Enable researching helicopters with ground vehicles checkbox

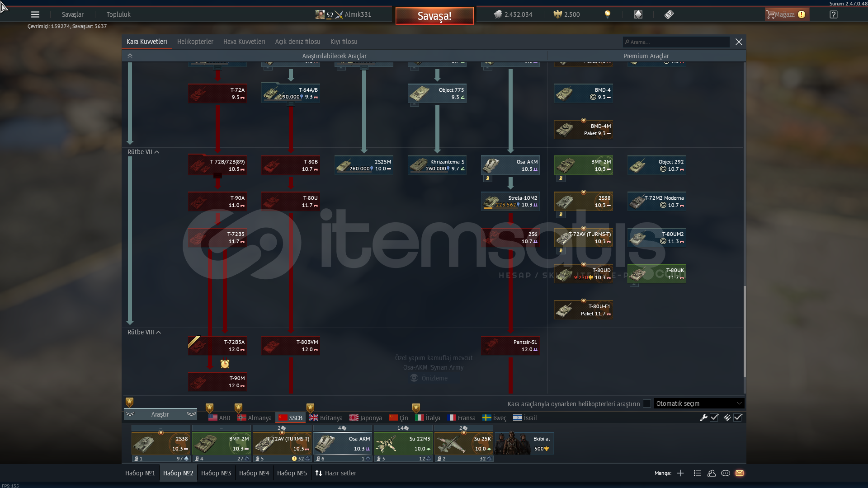[647, 404]
